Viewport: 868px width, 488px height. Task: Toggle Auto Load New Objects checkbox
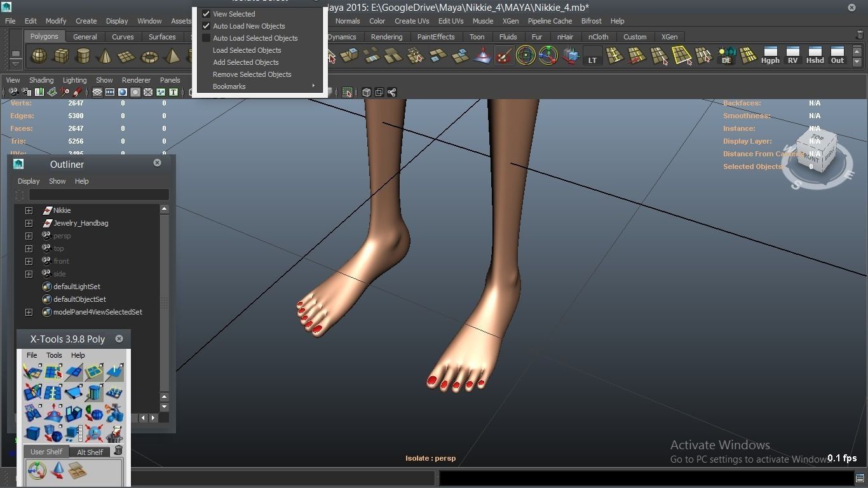point(206,26)
